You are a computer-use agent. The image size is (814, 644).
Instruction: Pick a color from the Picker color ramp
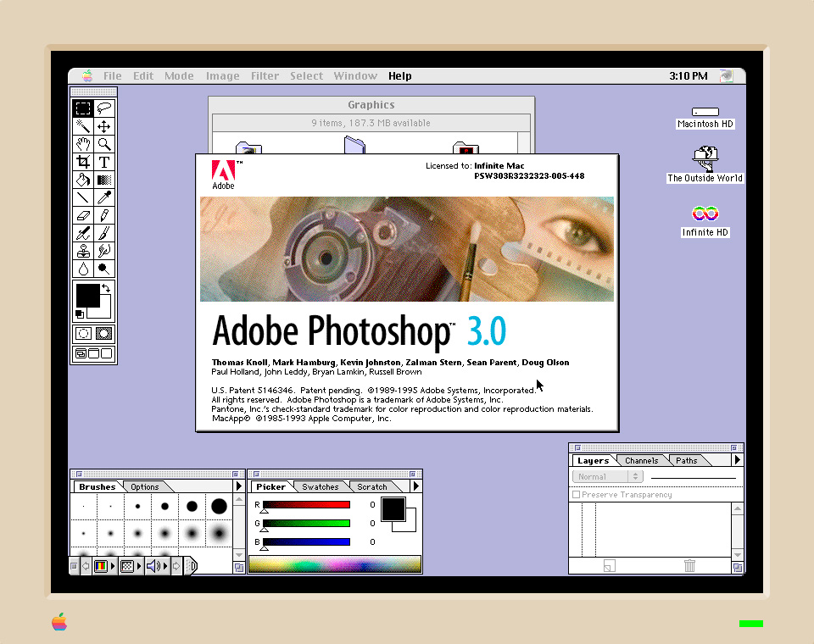pyautogui.click(x=335, y=564)
